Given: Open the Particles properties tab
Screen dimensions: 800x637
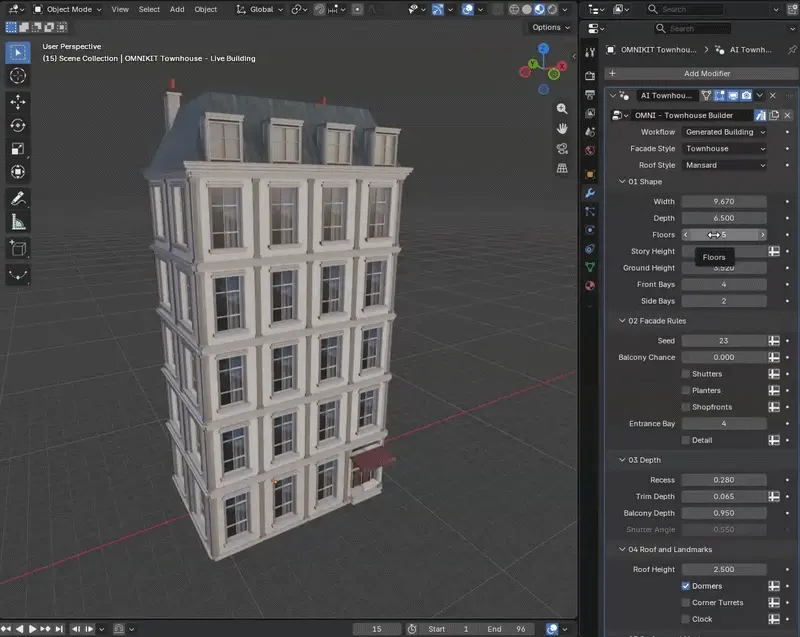Looking at the screenshot, I should 590,212.
